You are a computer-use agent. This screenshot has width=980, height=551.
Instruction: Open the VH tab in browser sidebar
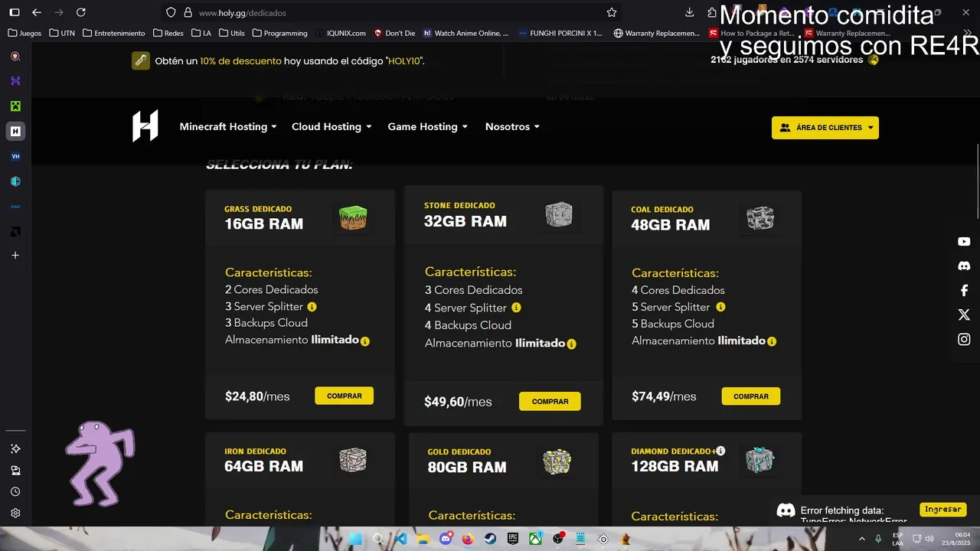point(15,156)
